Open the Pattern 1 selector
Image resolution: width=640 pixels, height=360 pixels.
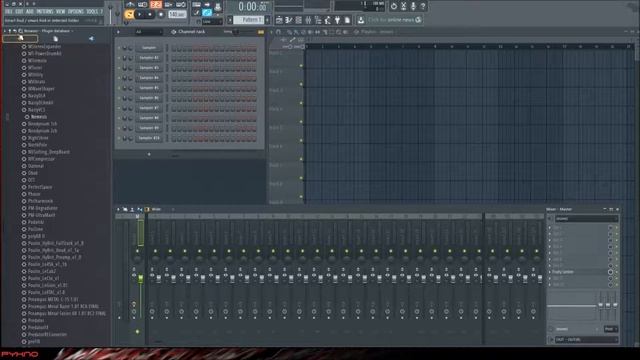[250, 20]
